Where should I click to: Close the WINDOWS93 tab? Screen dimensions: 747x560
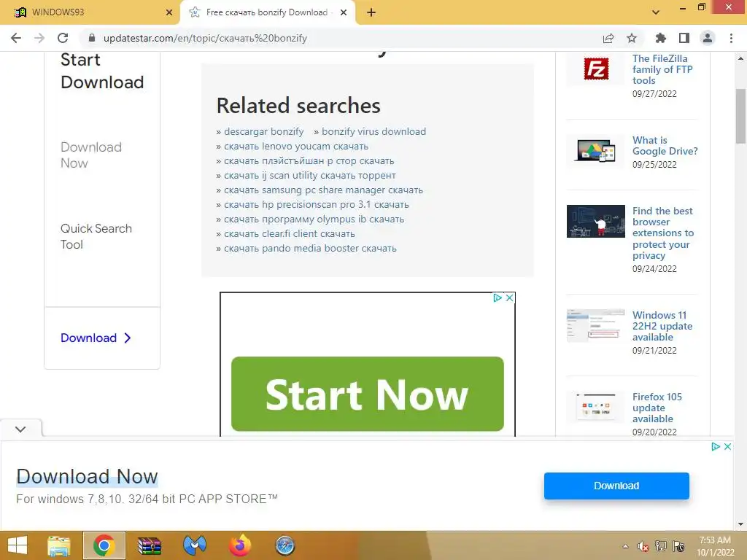tap(169, 12)
